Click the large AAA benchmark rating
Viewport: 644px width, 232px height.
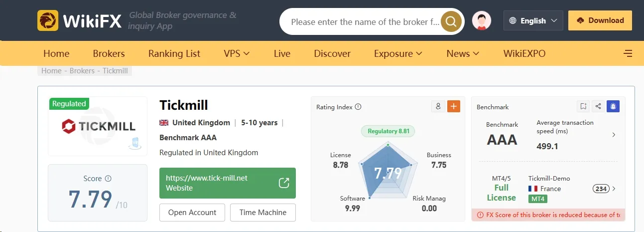[502, 140]
